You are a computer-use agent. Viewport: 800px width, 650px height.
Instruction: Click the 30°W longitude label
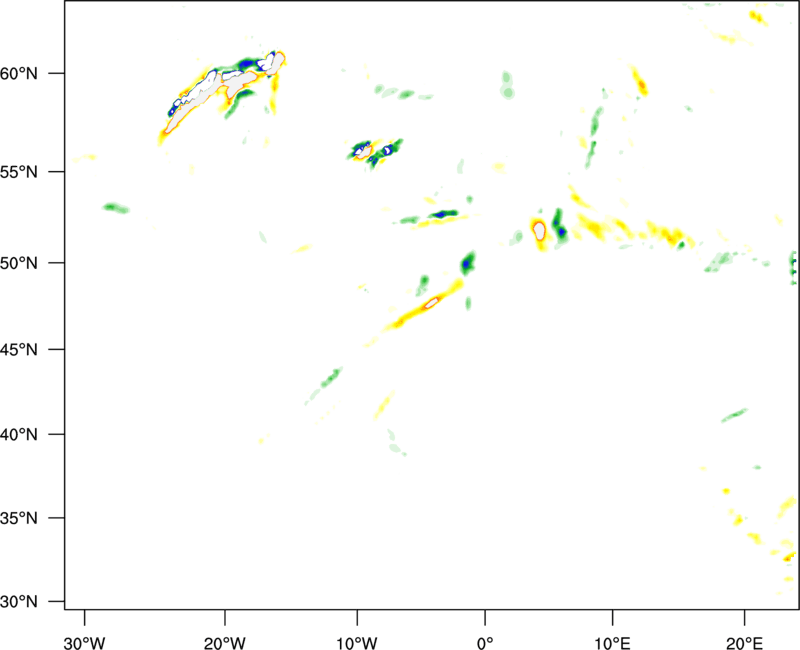coord(84,643)
